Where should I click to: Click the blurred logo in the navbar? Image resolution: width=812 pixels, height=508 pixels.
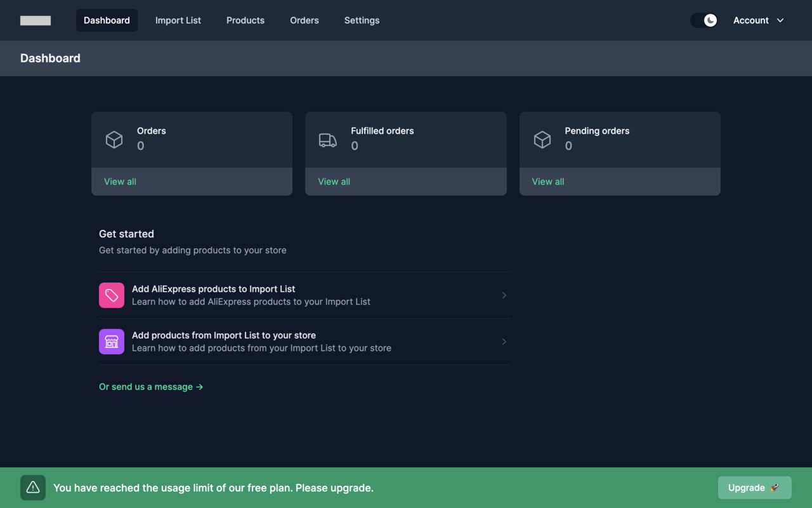36,20
